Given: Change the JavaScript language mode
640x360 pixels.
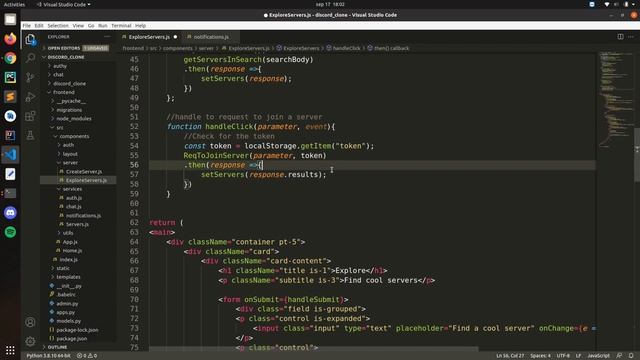Looking at the screenshot, I should point(598,356).
